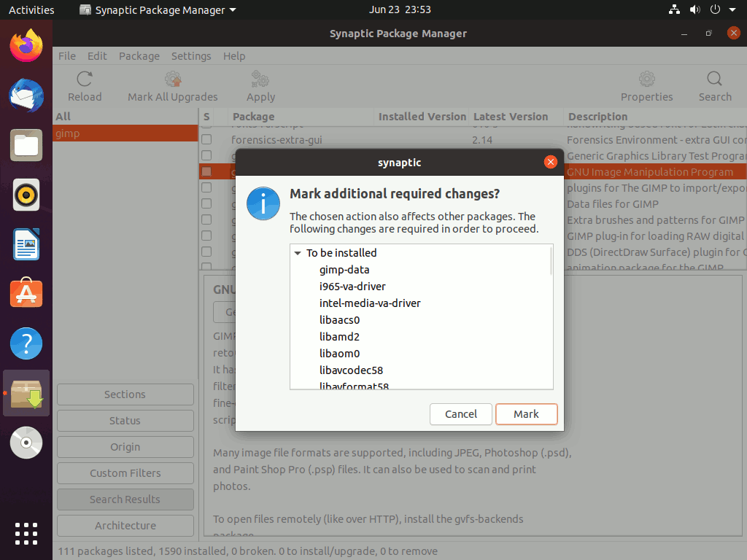Select the "gimp" search filter entry
The width and height of the screenshot is (747, 560).
[x=125, y=133]
